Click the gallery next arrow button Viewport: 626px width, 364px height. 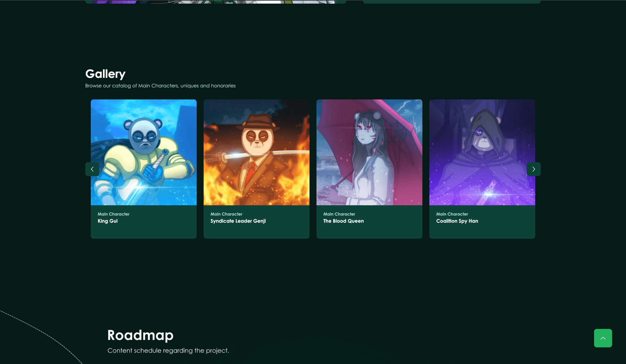(x=534, y=169)
